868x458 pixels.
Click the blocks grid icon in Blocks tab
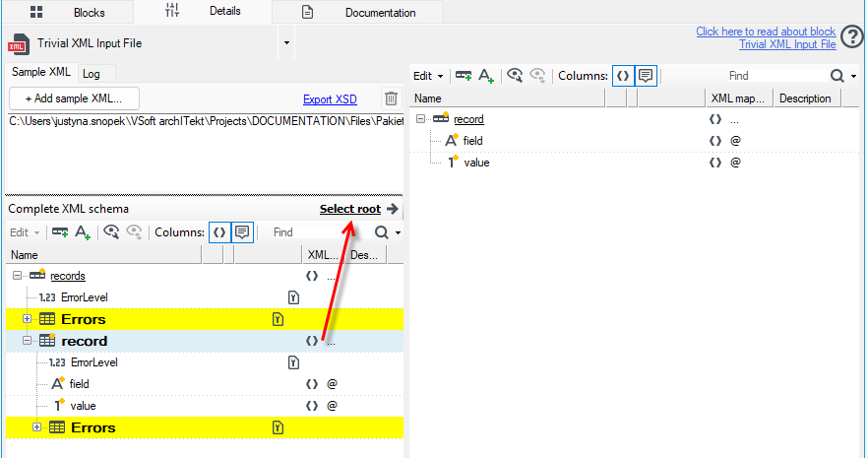tap(36, 12)
